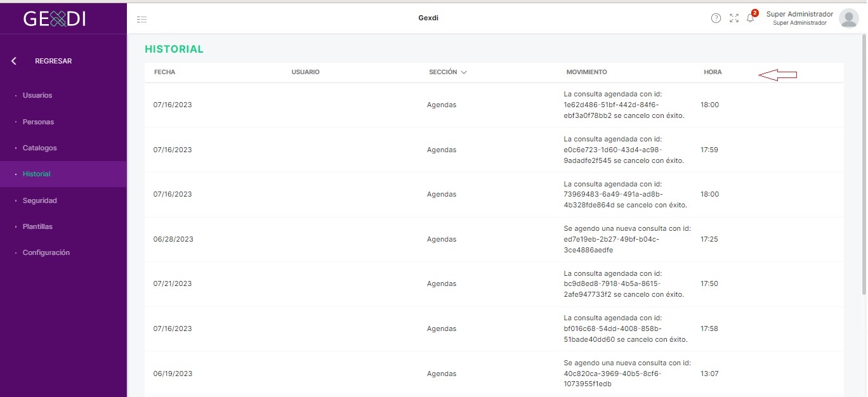Open the Usuarios menu item

[x=37, y=95]
